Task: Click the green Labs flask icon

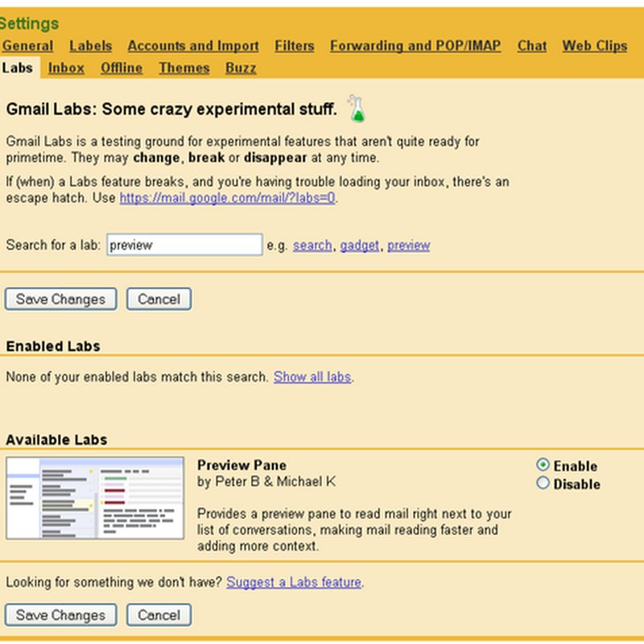Action: point(357,109)
